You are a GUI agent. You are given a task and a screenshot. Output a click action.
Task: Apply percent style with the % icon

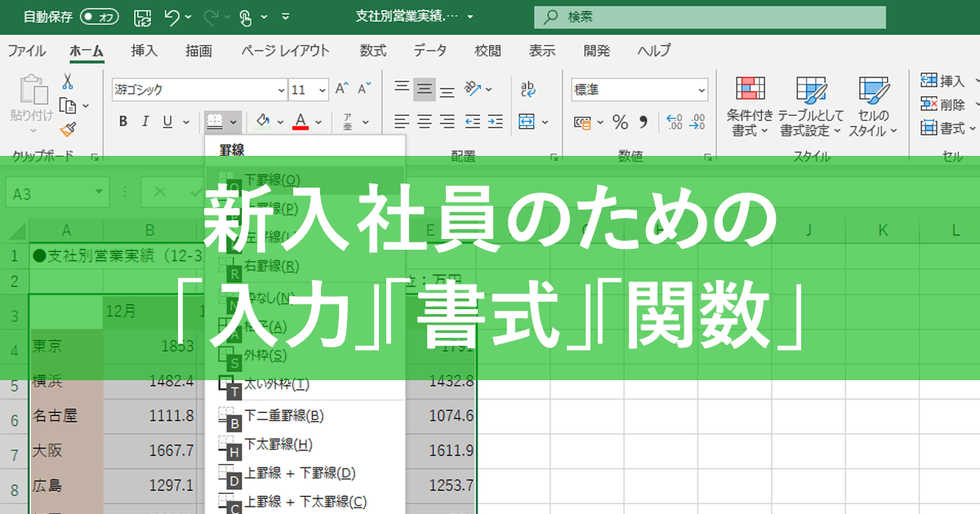click(621, 122)
